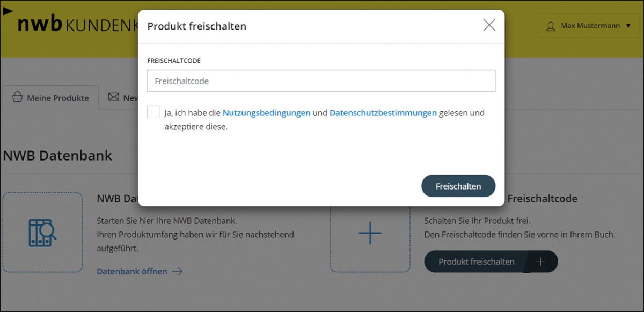Click the plus icon on Produkt freischalten button
644x312 pixels.
540,262
